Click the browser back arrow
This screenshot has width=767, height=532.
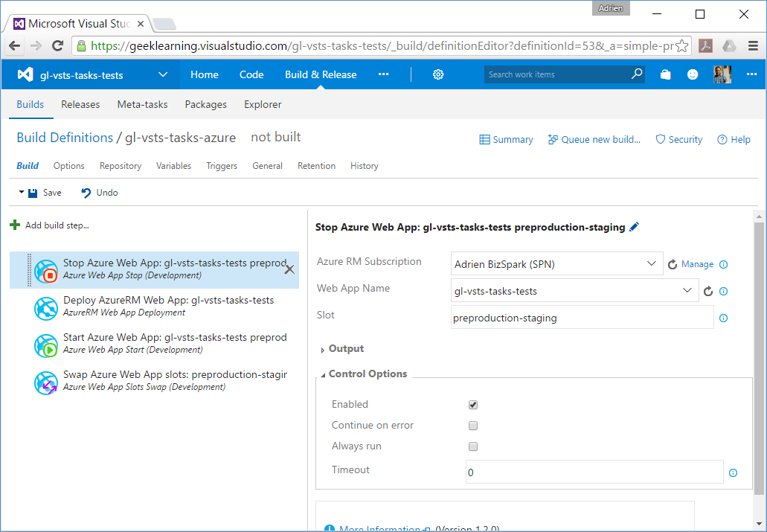pos(15,46)
